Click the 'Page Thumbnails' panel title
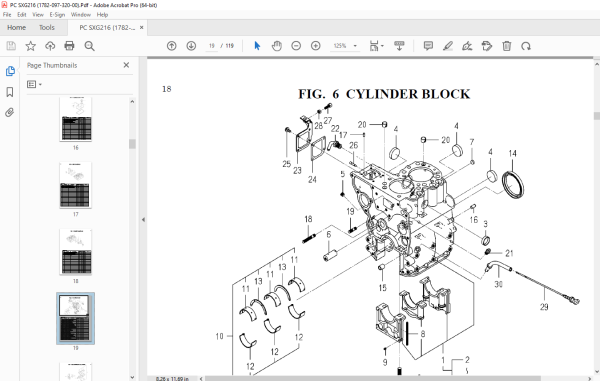The image size is (600, 381). coord(52,65)
